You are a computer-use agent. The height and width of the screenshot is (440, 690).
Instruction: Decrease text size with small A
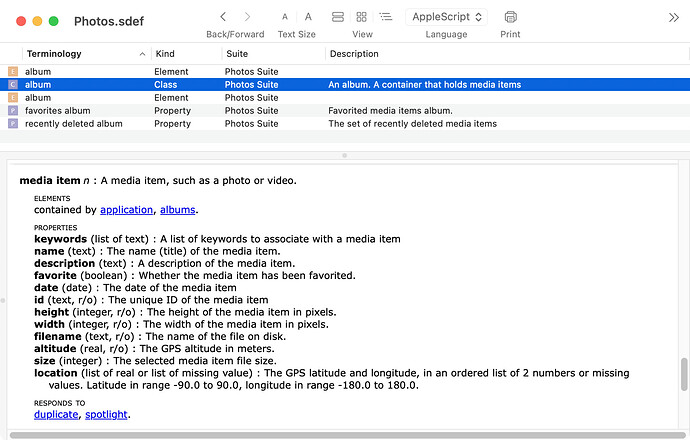click(285, 17)
